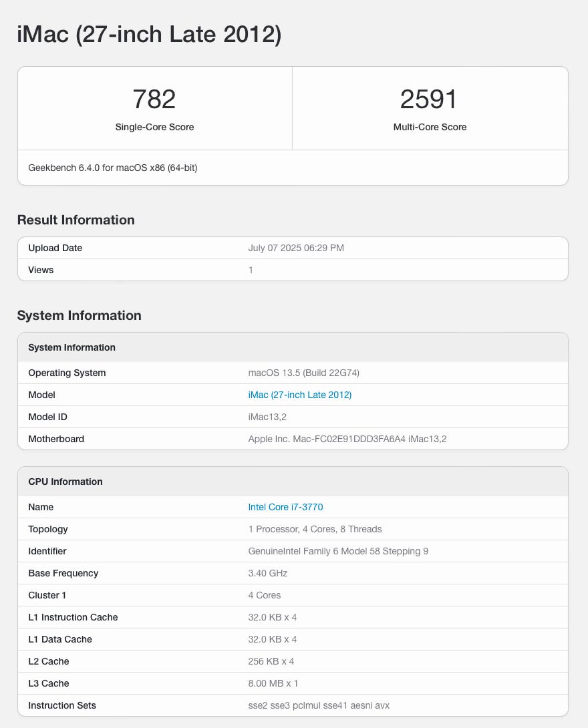Click the Cluster 1 value 4 Cores
Image resolution: width=588 pixels, height=728 pixels.
pyautogui.click(x=265, y=595)
